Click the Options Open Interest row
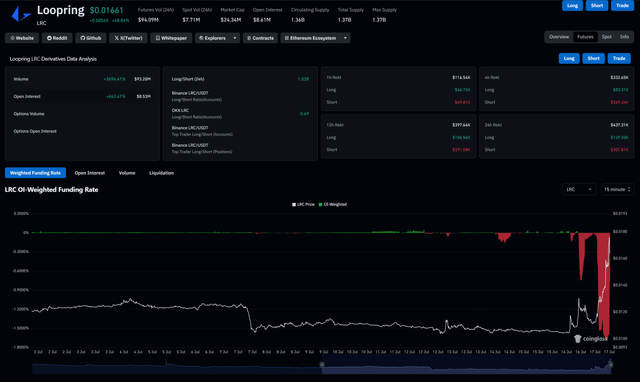The width and height of the screenshot is (640, 382). [82, 131]
